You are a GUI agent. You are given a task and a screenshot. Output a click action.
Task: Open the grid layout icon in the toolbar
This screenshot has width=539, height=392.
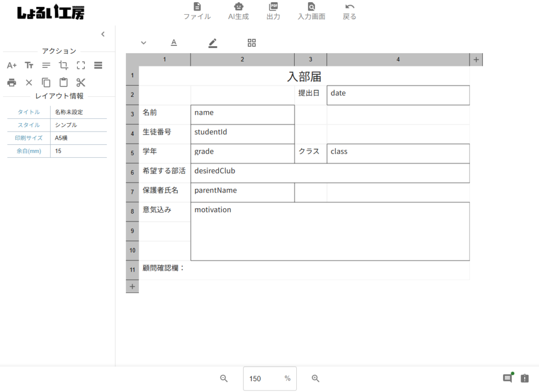252,43
